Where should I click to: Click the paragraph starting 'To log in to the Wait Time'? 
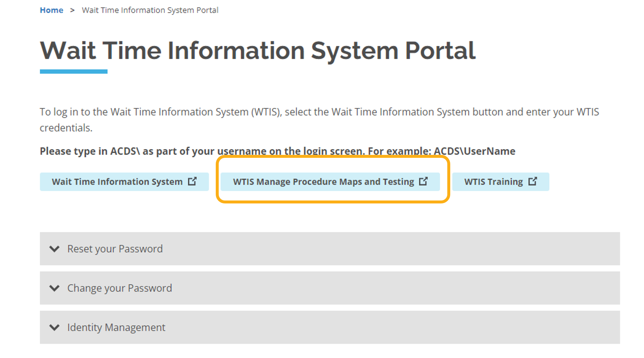319,120
